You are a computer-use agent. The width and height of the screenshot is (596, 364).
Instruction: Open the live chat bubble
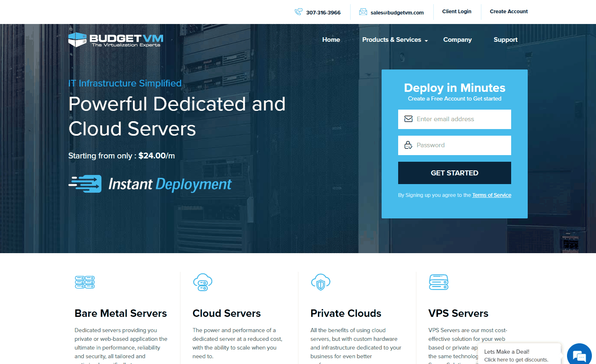point(579,355)
